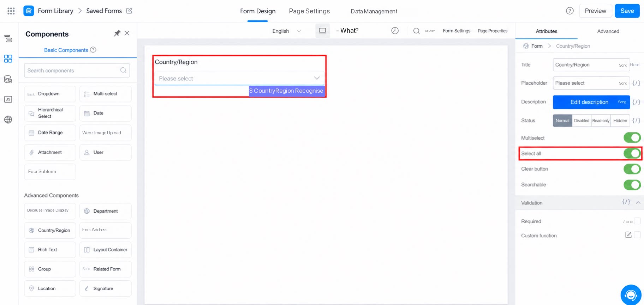Switch to desktop device preview

(x=322, y=31)
